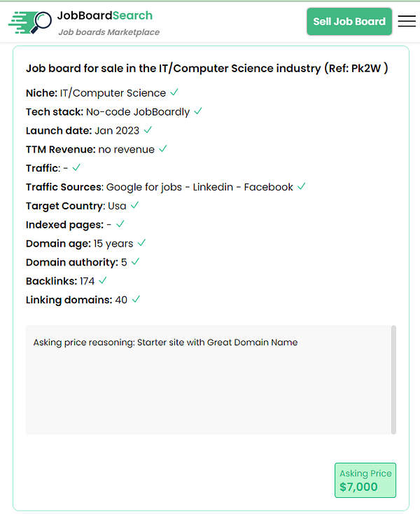The height and width of the screenshot is (514, 420).
Task: Click the asking price reasoning scrollbar
Action: coord(393,380)
